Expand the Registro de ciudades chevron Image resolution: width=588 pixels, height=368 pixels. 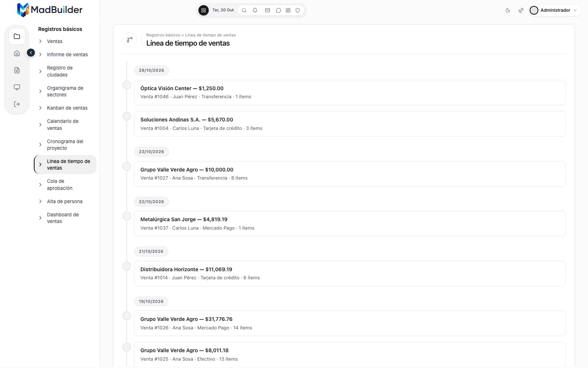click(x=40, y=71)
